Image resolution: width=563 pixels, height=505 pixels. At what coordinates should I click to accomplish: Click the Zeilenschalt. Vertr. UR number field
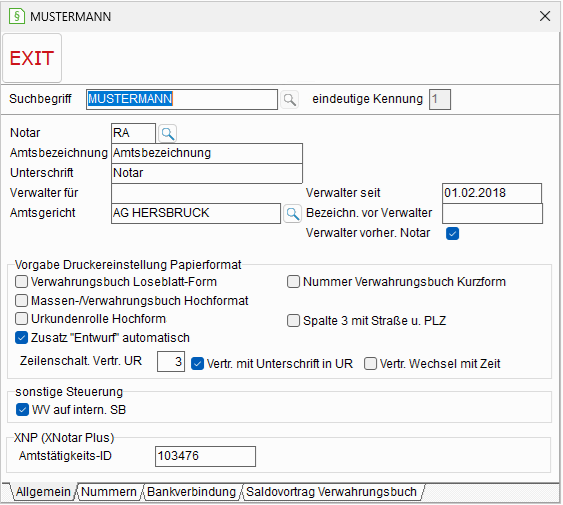(171, 362)
